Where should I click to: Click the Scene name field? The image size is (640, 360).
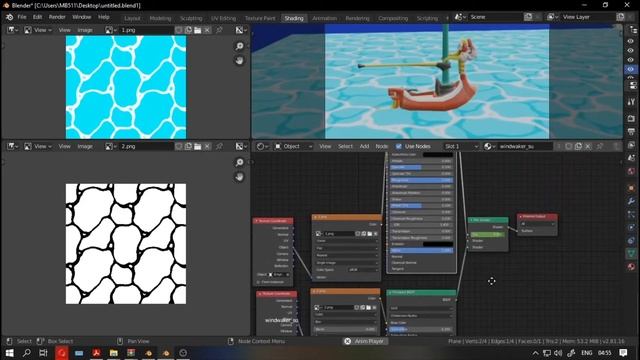coord(496,17)
